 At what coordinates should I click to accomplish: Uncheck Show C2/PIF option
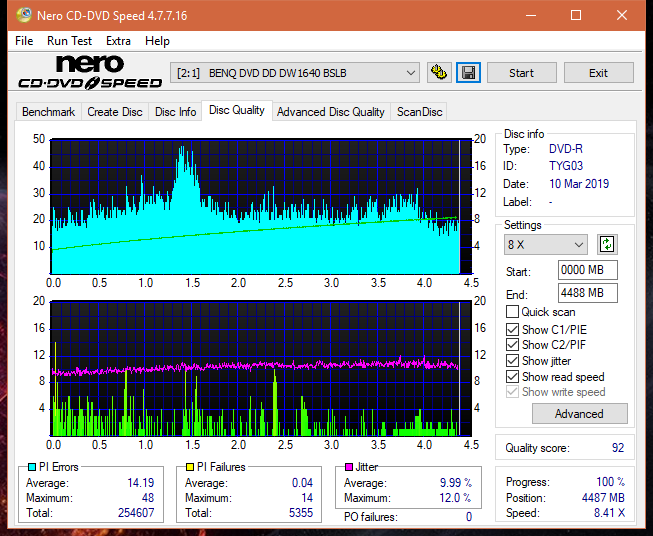[x=512, y=345]
